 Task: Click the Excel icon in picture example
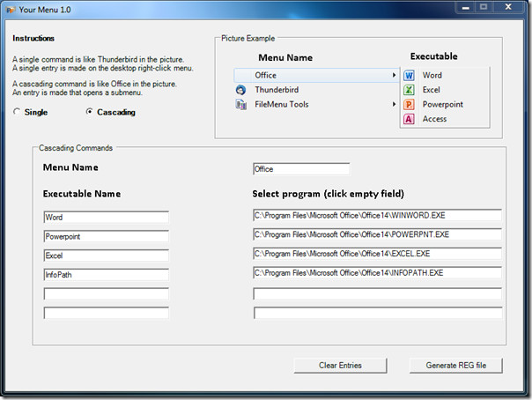point(409,90)
